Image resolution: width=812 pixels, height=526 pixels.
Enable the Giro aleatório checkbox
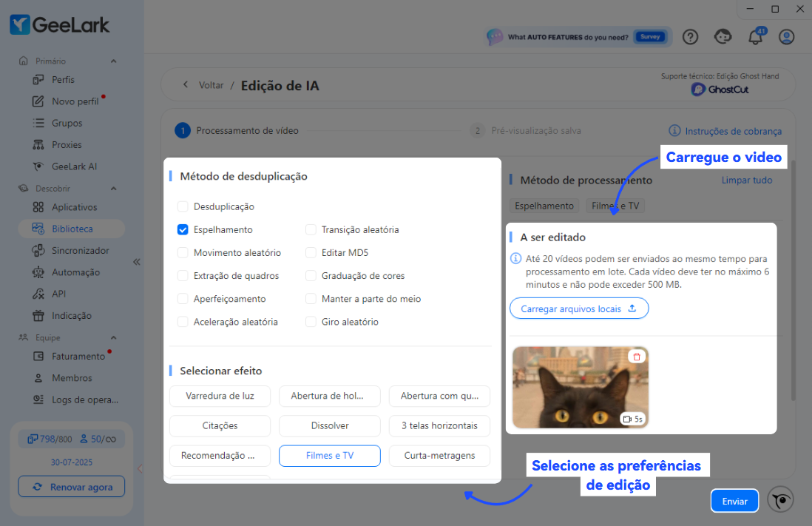coord(311,322)
